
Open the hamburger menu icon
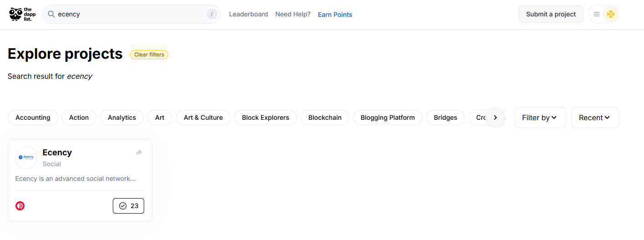(x=597, y=14)
